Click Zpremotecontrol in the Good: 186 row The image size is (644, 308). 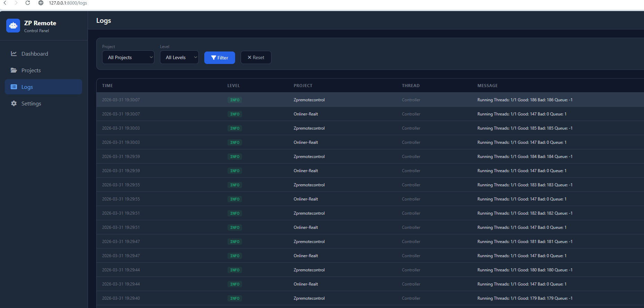click(x=309, y=100)
